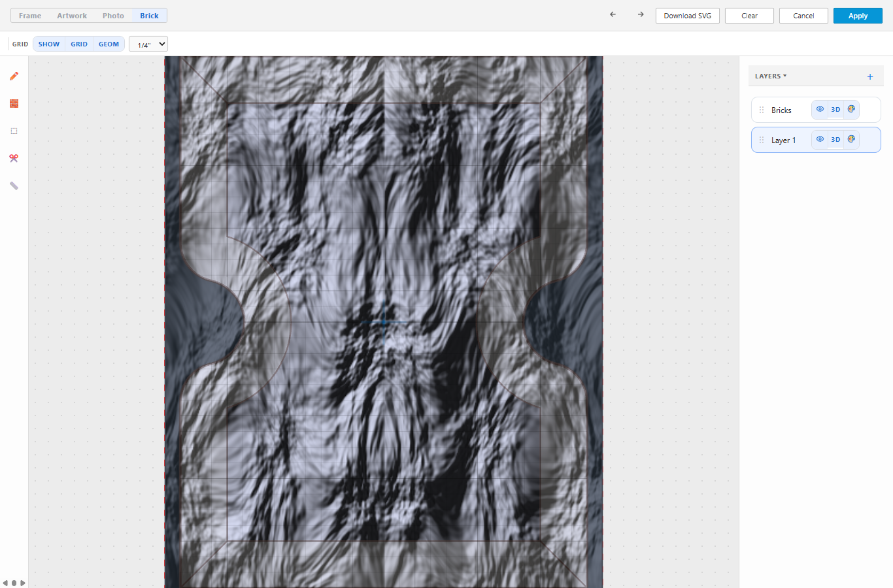Hide the Bricks layer with eye icon
The height and width of the screenshot is (588, 893).
pyautogui.click(x=820, y=109)
